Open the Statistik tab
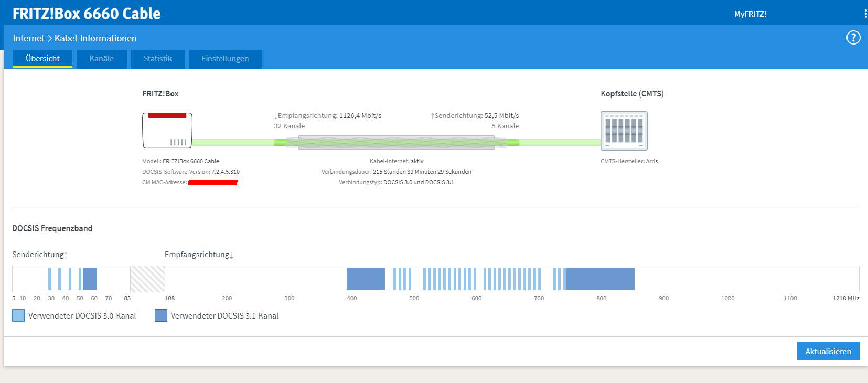The height and width of the screenshot is (383, 868). pyautogui.click(x=158, y=59)
